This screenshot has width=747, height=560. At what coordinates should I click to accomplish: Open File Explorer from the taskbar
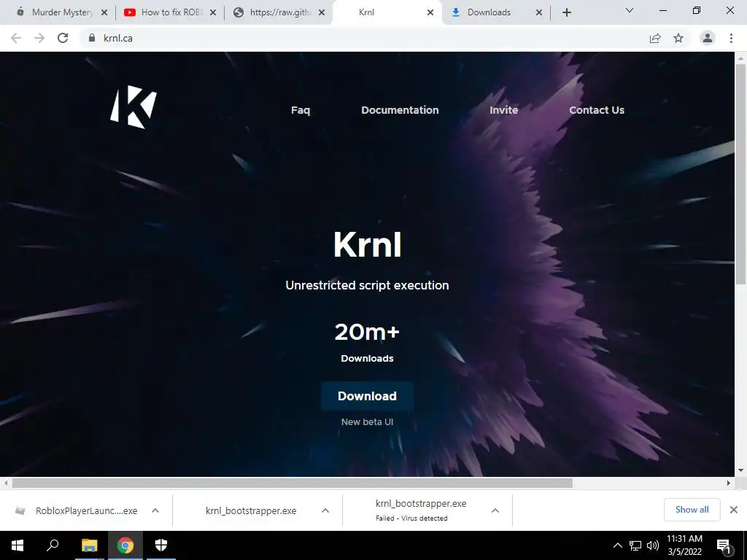click(x=89, y=545)
